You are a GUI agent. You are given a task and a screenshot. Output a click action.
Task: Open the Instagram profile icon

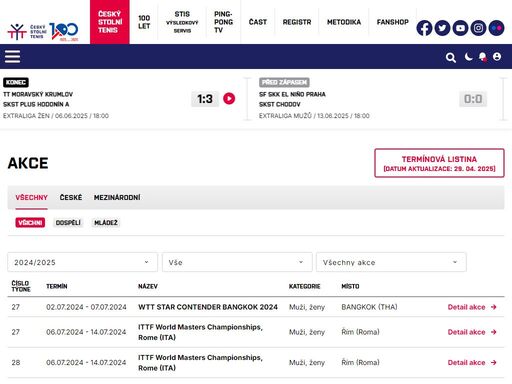[x=478, y=28]
